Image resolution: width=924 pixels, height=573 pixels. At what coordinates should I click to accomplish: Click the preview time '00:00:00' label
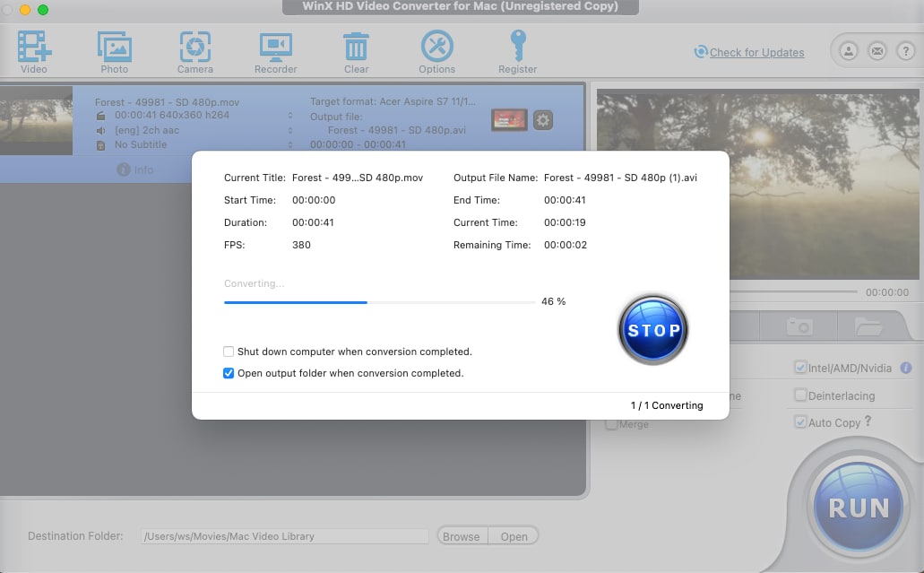click(x=887, y=292)
